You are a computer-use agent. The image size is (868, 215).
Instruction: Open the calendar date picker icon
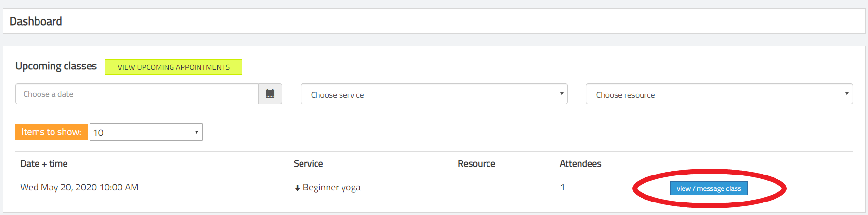coord(270,94)
